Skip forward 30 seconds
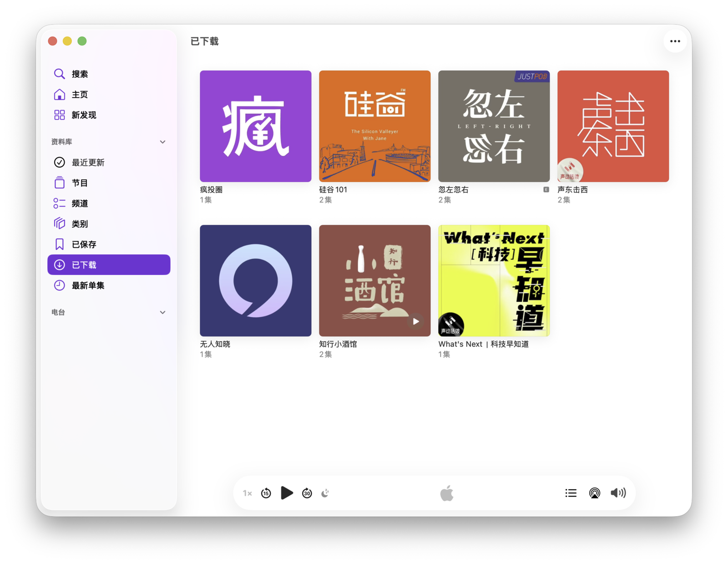Viewport: 728px width, 564px height. (x=307, y=493)
